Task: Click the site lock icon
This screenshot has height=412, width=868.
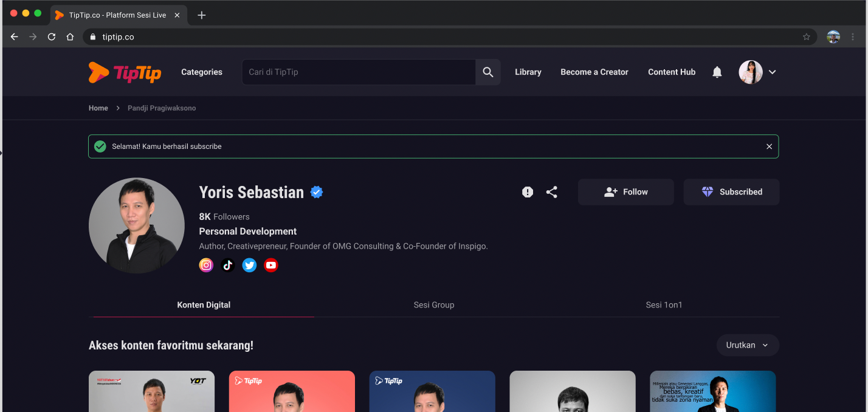Action: 93,36
